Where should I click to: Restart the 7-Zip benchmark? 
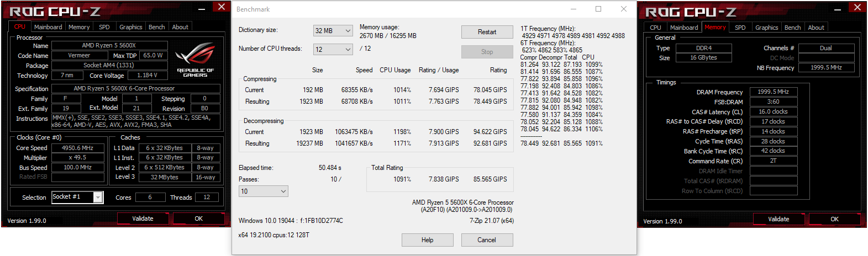tap(487, 32)
